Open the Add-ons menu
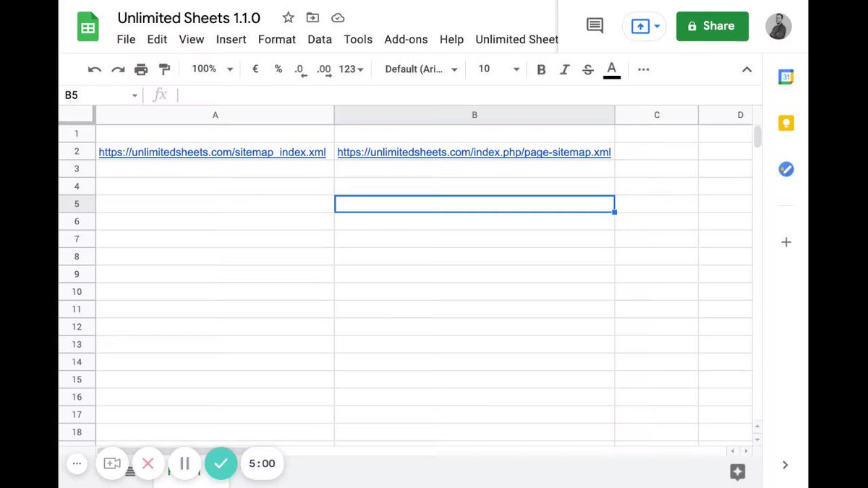Image resolution: width=868 pixels, height=488 pixels. (x=406, y=40)
